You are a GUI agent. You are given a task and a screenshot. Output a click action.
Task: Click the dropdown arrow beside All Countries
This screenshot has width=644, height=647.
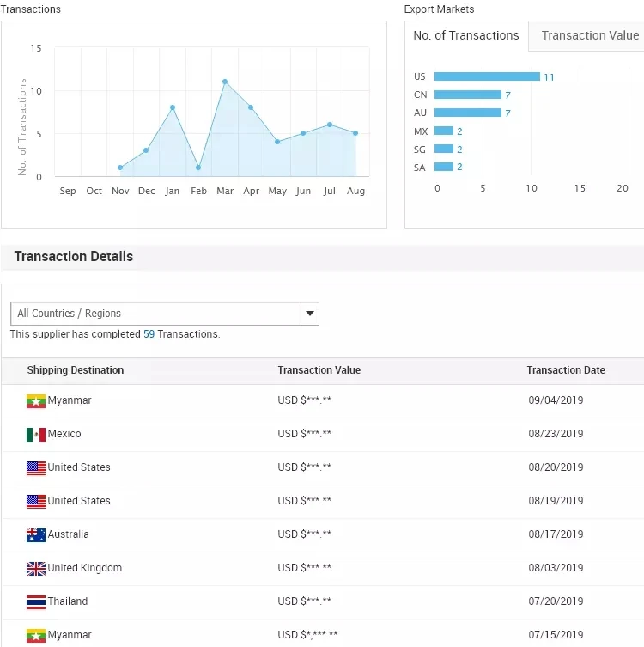310,314
